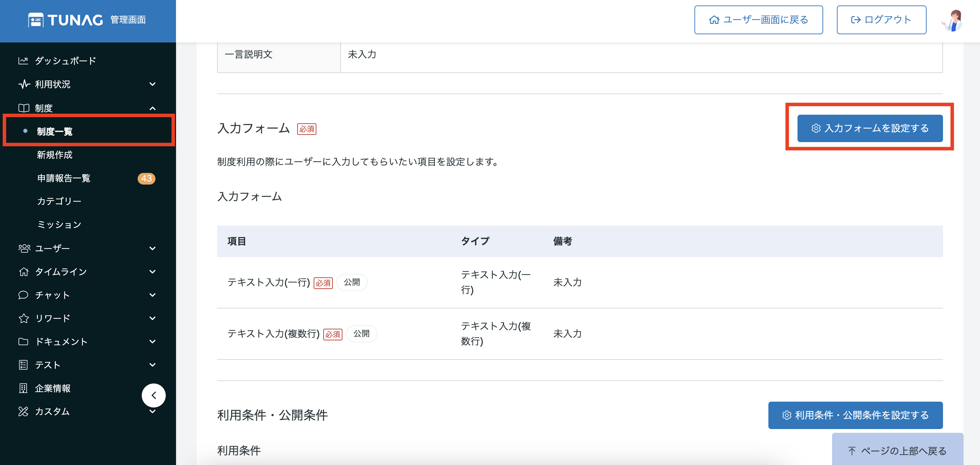Expand the 利用状況 menu chevron
The width and height of the screenshot is (980, 465).
tap(153, 84)
